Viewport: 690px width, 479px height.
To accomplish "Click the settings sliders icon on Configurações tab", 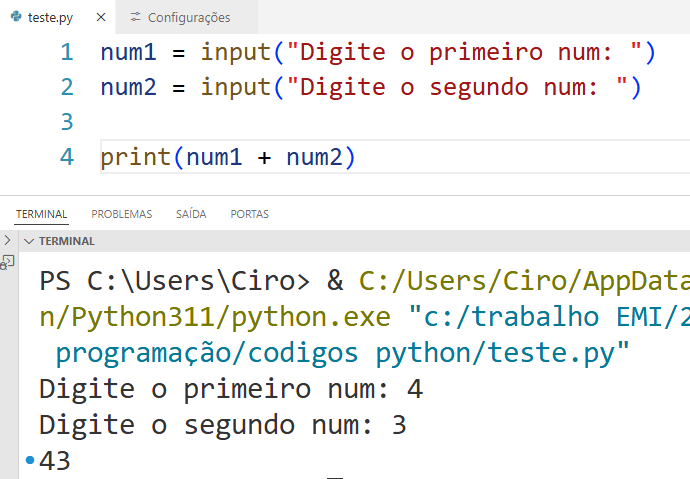I will tap(135, 17).
